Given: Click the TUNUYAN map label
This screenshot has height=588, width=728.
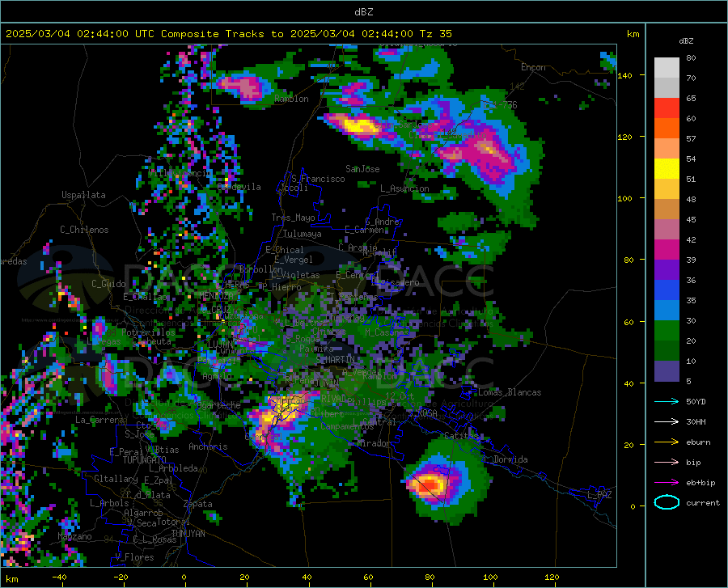Looking at the screenshot, I should (188, 534).
